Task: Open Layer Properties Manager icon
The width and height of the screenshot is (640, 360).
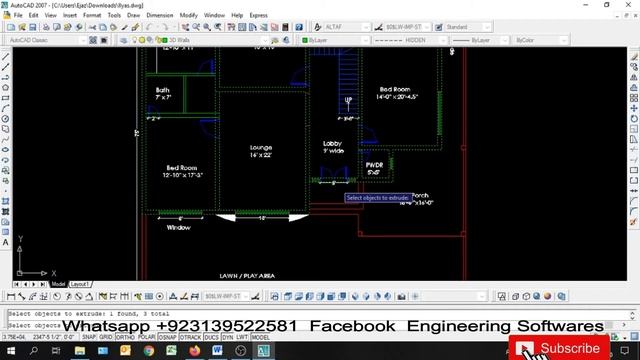Action: [124, 40]
